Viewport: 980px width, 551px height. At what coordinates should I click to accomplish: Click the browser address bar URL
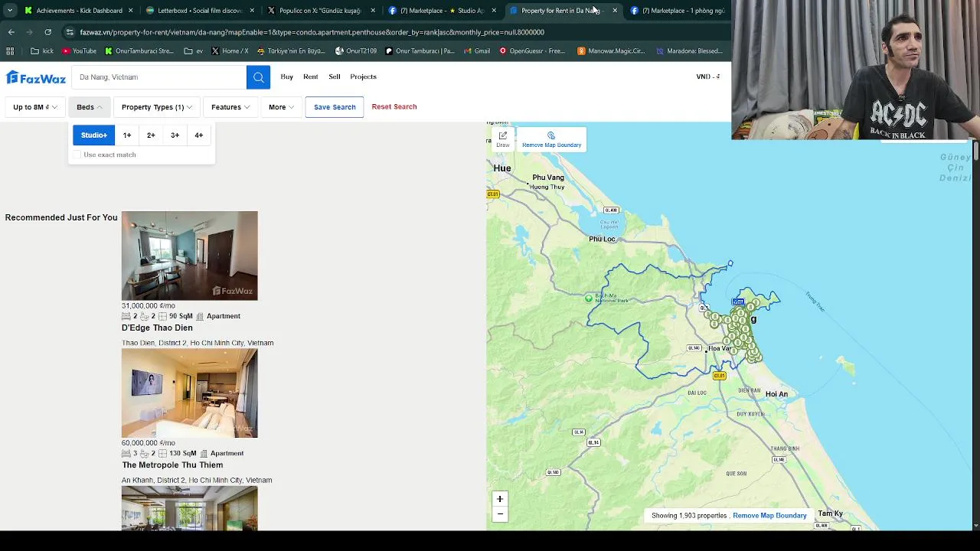[x=312, y=32]
